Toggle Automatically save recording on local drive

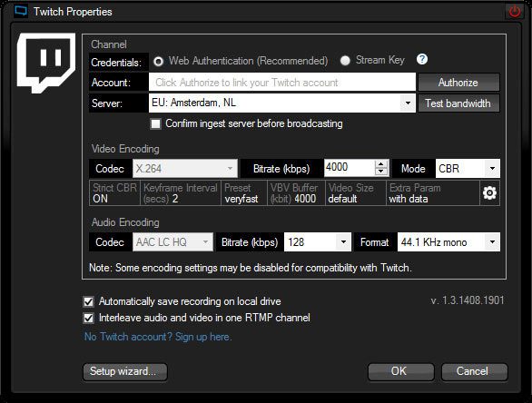(89, 301)
